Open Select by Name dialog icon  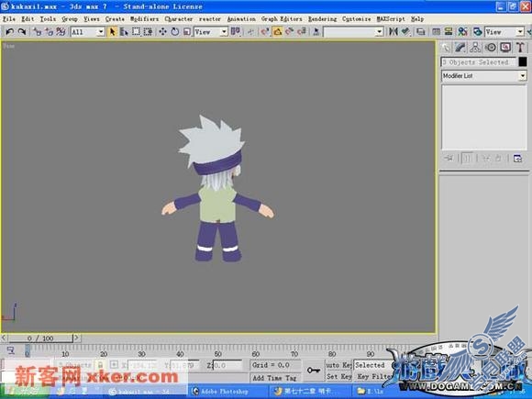coord(124,31)
